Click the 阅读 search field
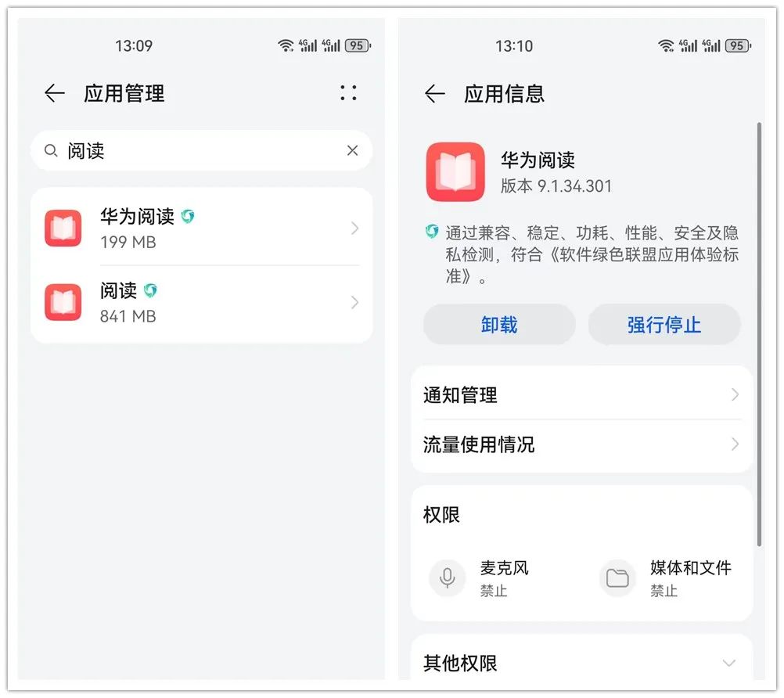Viewport: 784px width, 698px height. tap(202, 150)
